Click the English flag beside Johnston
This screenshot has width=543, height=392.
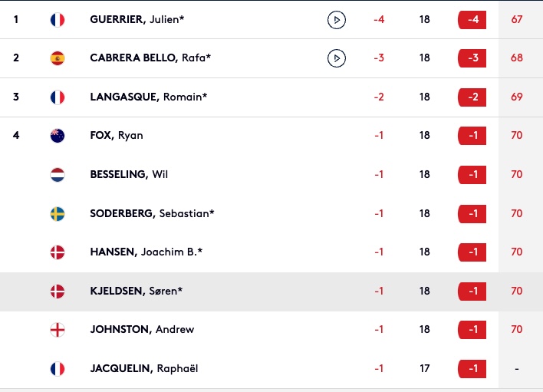coord(58,330)
